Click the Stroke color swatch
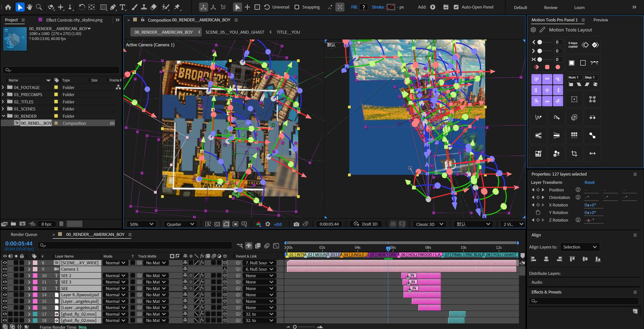644x329 pixels. (x=391, y=7)
